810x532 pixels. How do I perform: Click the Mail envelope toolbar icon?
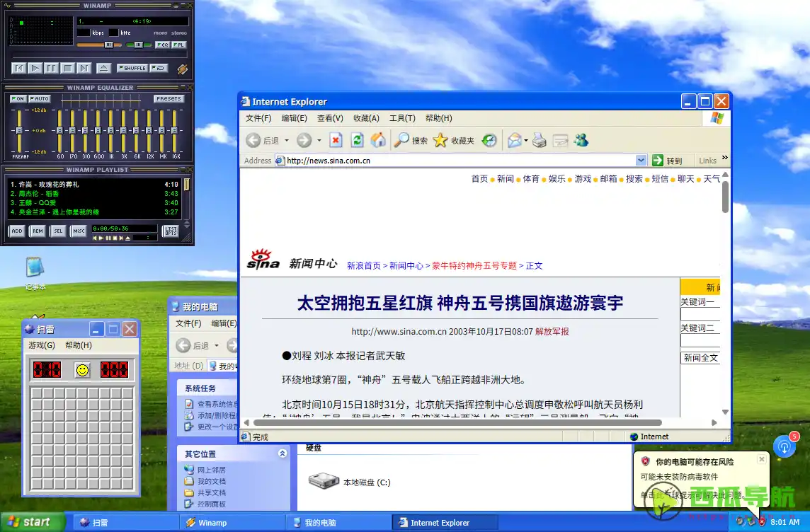tap(515, 140)
